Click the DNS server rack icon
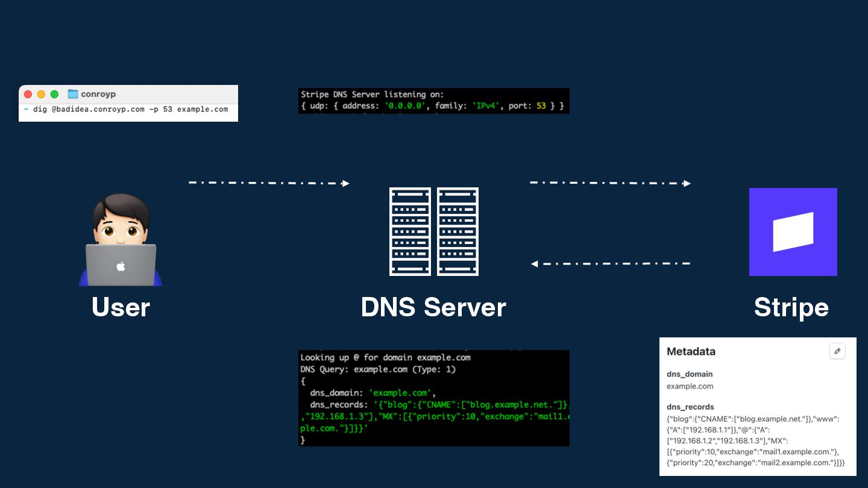This screenshot has width=868, height=488. [434, 231]
